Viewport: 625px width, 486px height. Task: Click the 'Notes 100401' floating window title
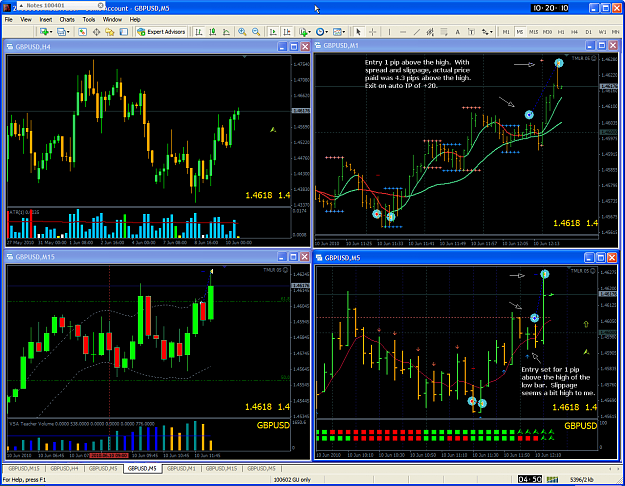45,6
